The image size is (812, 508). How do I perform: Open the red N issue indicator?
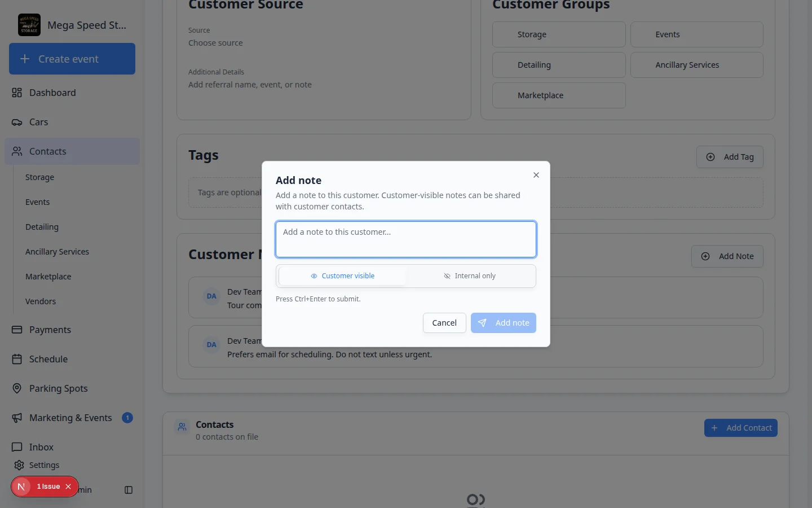[x=21, y=487]
